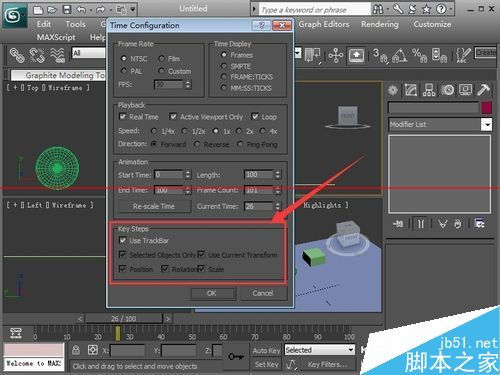Open the Graph Editors menu
Viewport: 500px width, 375px height.
click(x=324, y=24)
